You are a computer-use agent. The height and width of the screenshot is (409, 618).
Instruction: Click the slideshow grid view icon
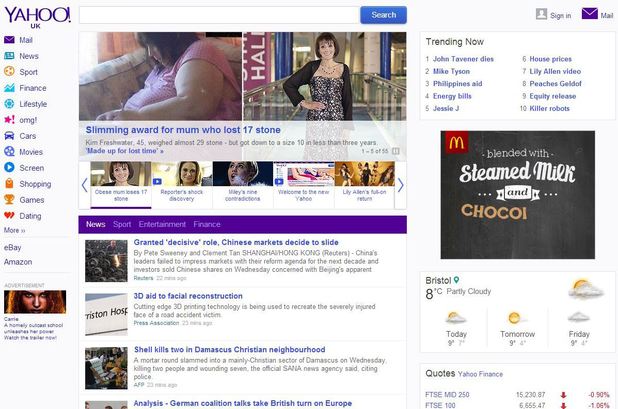coord(396,151)
